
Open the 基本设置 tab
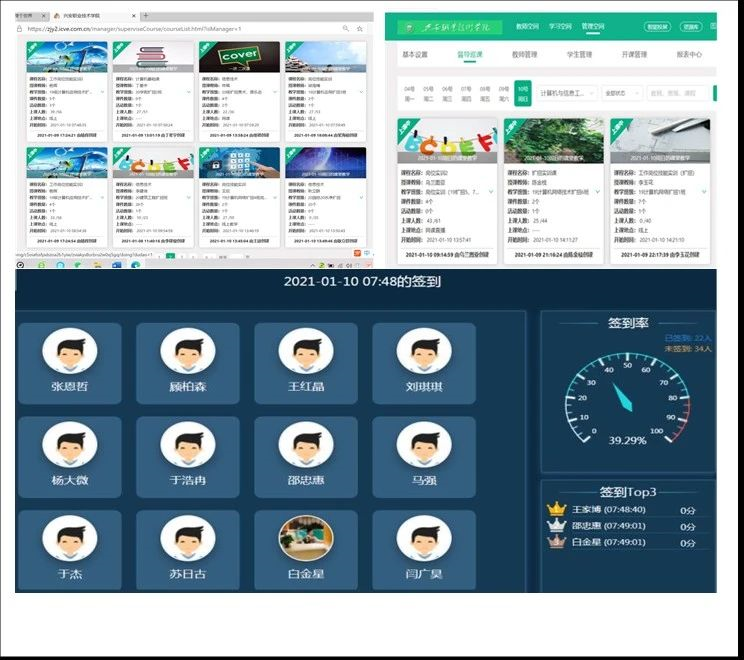(x=415, y=55)
